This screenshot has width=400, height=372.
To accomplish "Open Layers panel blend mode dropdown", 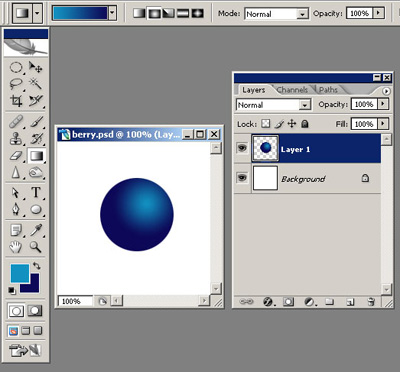I will point(305,105).
